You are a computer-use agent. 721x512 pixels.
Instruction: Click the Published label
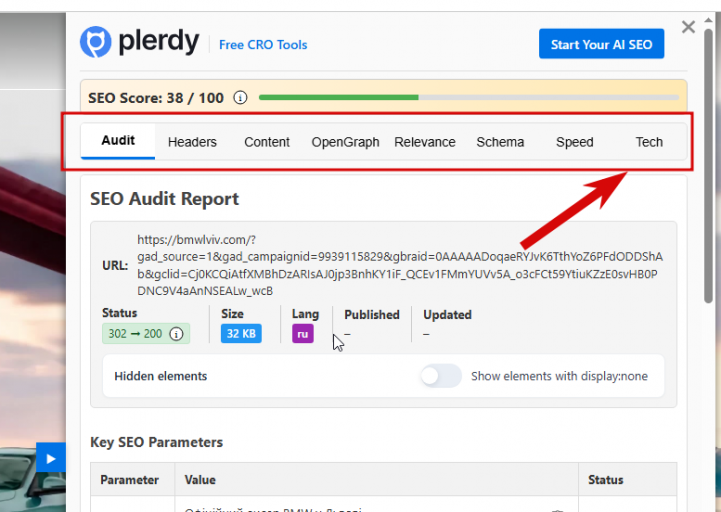tap(372, 315)
